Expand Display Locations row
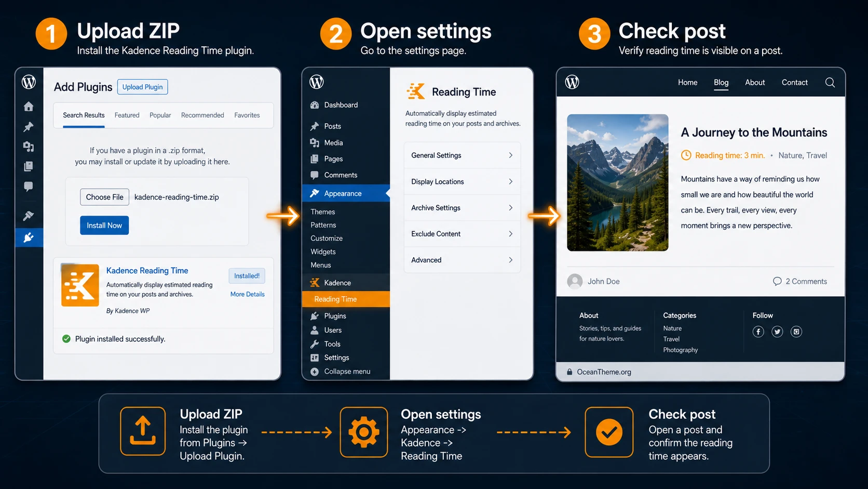 click(x=462, y=181)
